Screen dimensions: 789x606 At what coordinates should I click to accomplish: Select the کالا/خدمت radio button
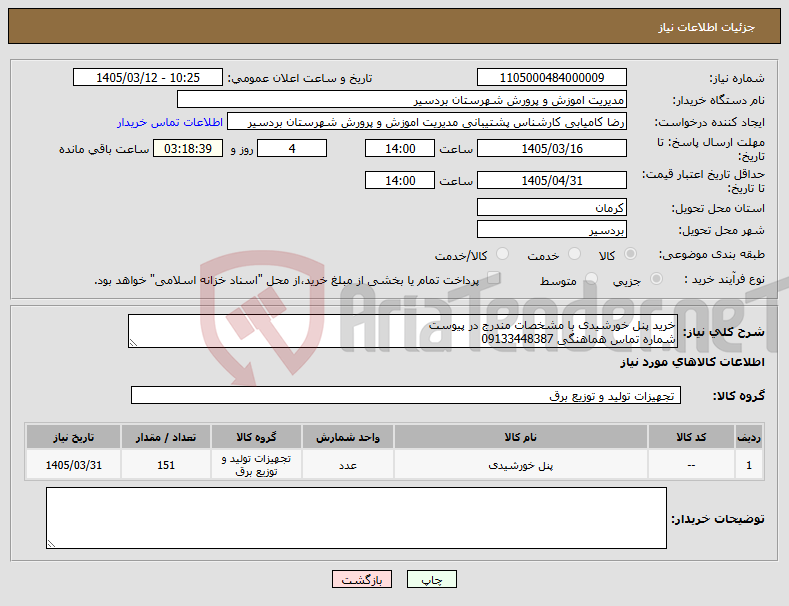coord(502,254)
